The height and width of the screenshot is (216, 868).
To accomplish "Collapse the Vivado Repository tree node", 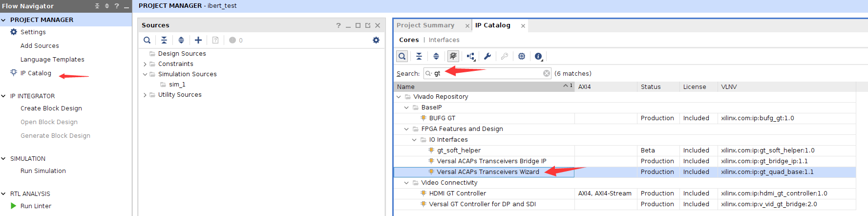I will (399, 97).
